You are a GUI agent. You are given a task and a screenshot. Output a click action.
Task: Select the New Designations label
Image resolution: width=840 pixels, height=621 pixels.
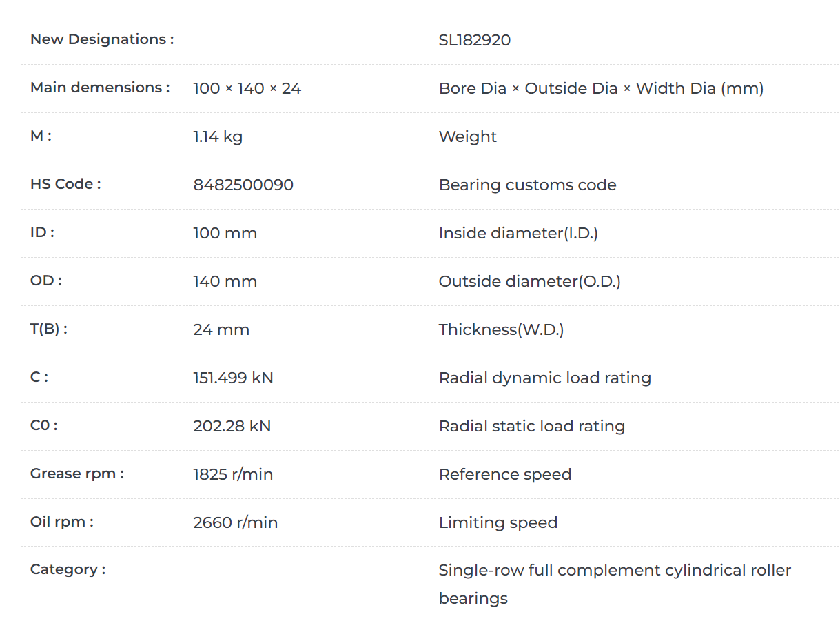[x=102, y=39]
